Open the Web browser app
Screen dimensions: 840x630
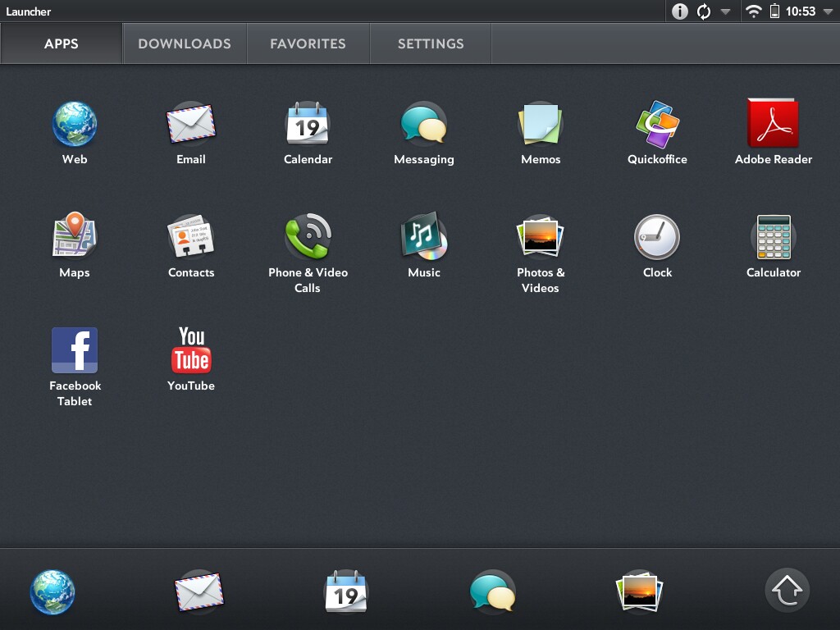coord(75,124)
